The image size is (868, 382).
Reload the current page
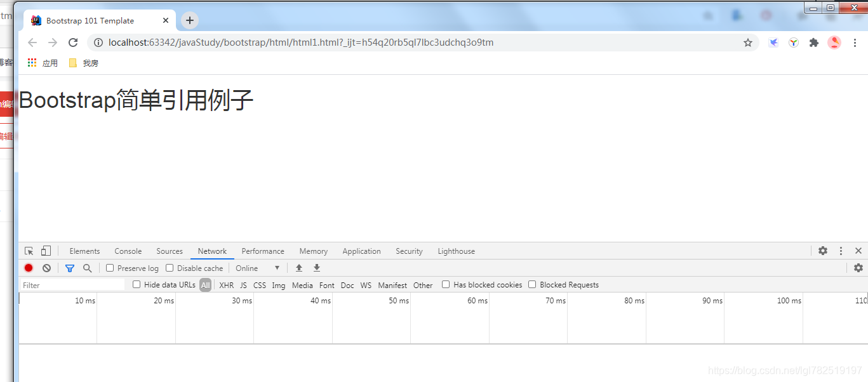pyautogui.click(x=73, y=43)
